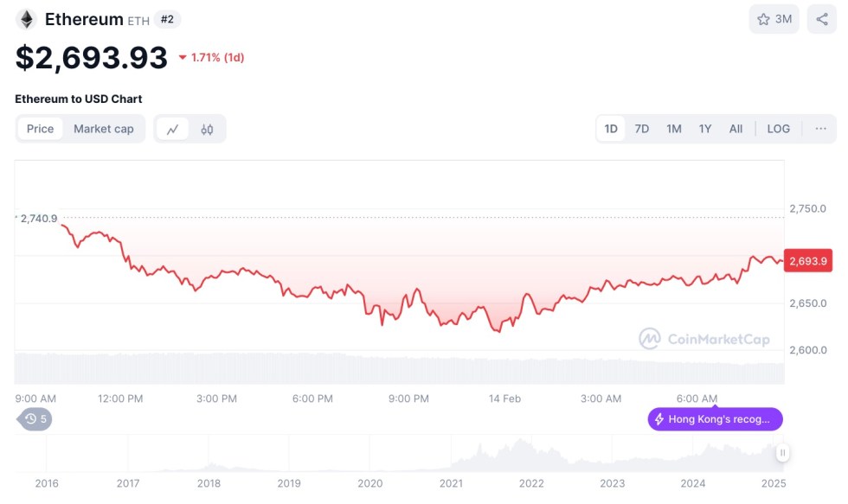The width and height of the screenshot is (848, 504).
Task: Open the share icon button
Action: pyautogui.click(x=821, y=19)
